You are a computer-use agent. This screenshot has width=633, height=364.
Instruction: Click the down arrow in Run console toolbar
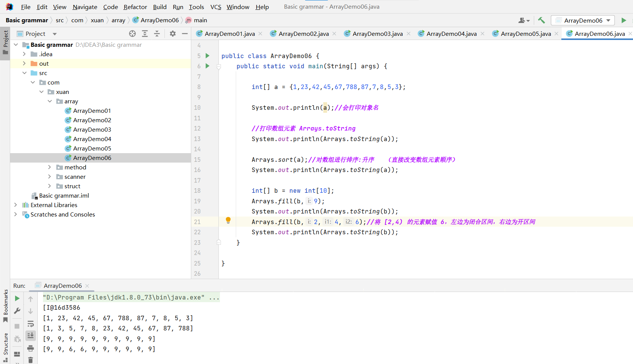point(31,311)
